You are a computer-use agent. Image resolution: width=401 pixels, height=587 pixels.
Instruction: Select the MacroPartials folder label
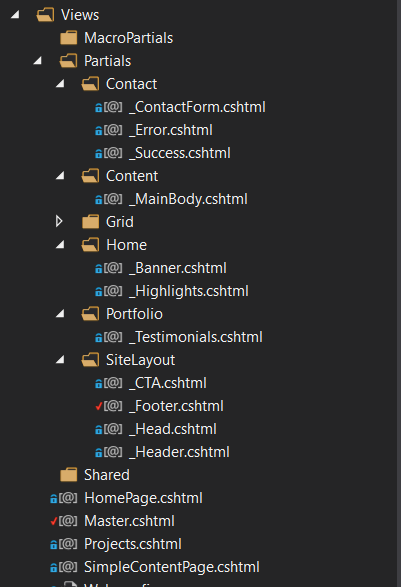pos(128,38)
